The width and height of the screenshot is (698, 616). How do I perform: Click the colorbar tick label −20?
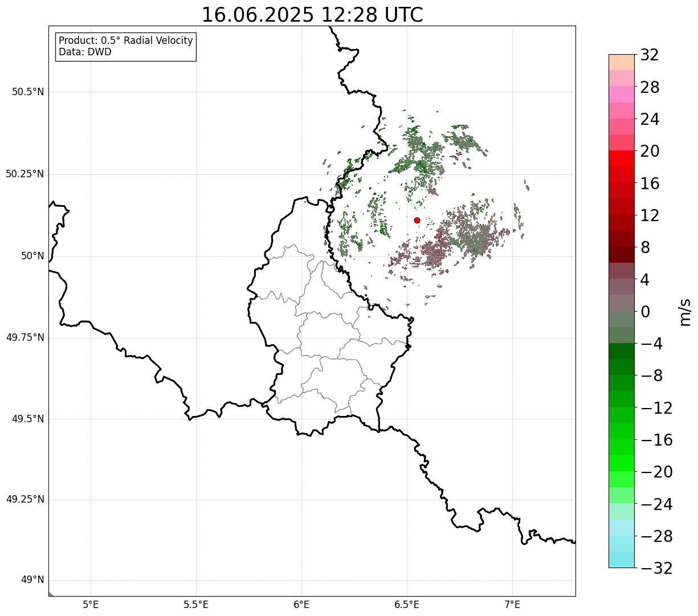point(656,472)
